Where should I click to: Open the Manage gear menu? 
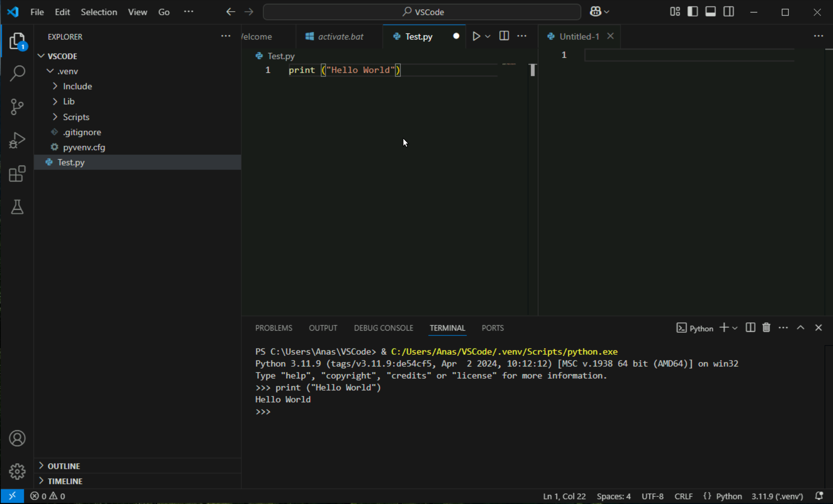pos(17,471)
